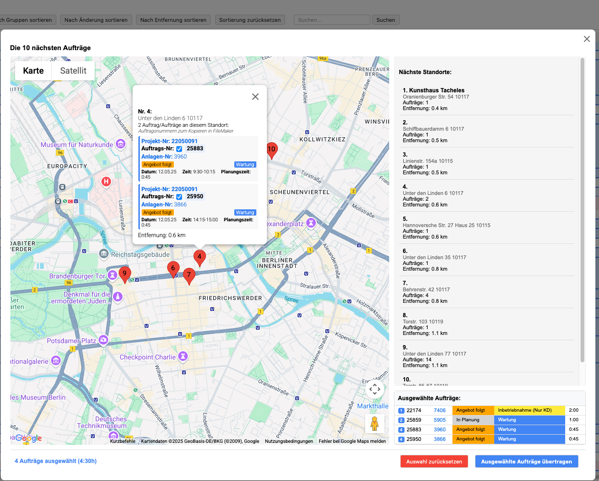Image resolution: width=599 pixels, height=481 pixels.
Task: Switch map to Karte view
Action: 33,71
